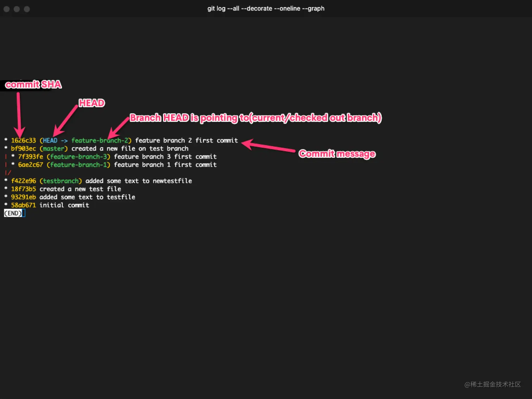This screenshot has width=532, height=399.
Task: Select commit hash f422e96
Action: [23, 181]
